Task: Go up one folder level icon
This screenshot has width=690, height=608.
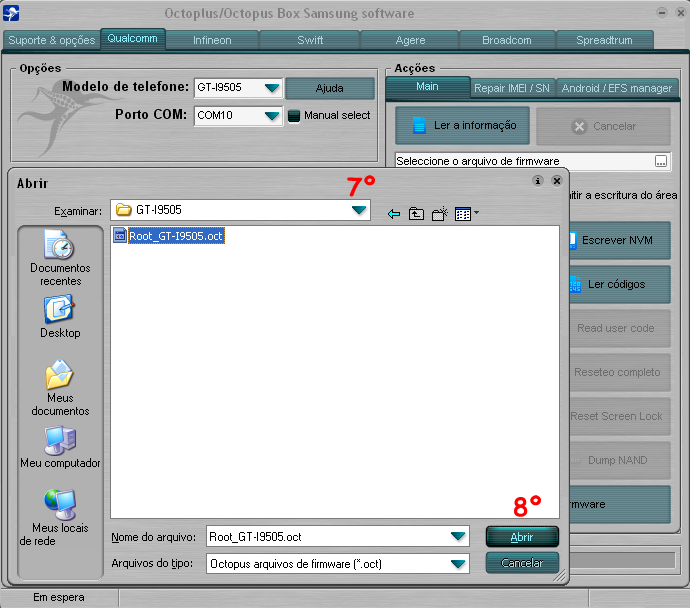Action: click(x=416, y=214)
